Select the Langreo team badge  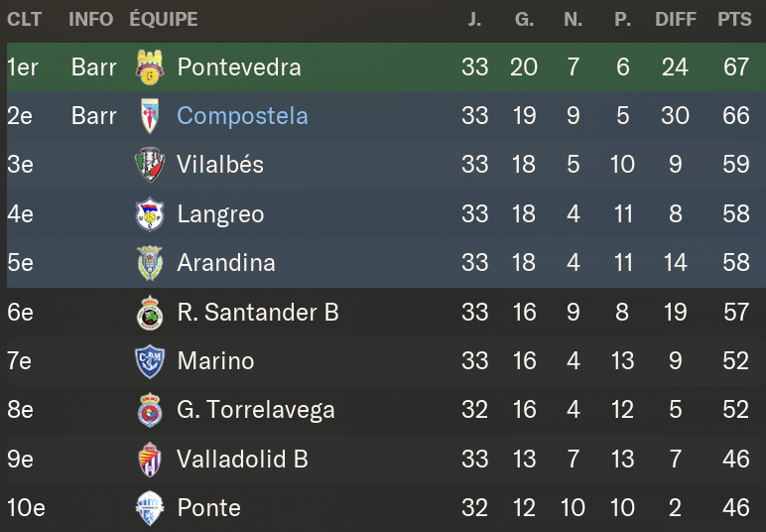[x=150, y=214]
